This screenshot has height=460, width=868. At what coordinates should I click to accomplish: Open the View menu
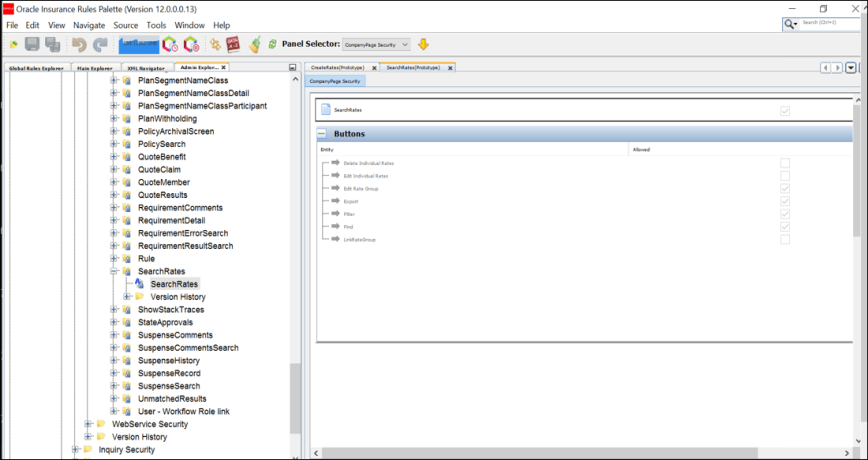(56, 25)
